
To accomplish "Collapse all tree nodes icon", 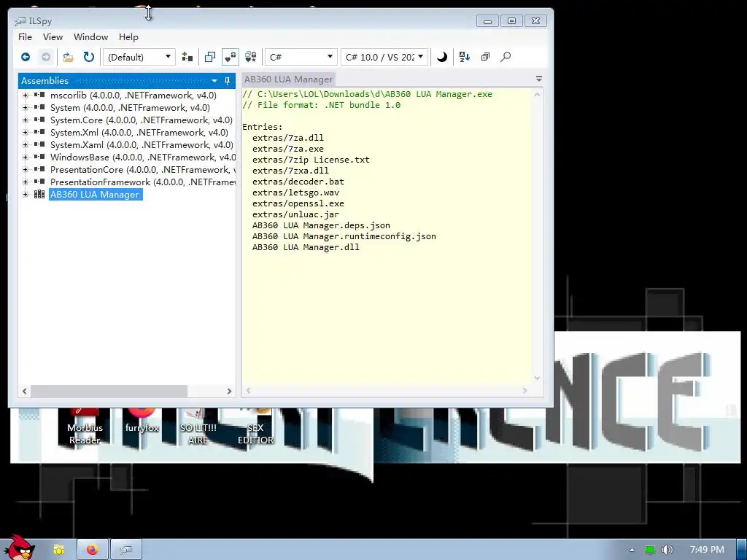I will pos(485,57).
